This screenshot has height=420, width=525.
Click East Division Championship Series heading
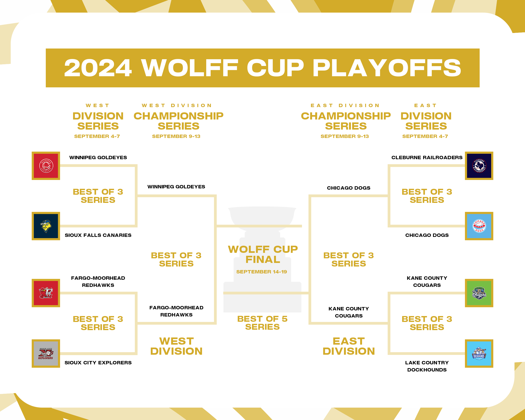346,121
